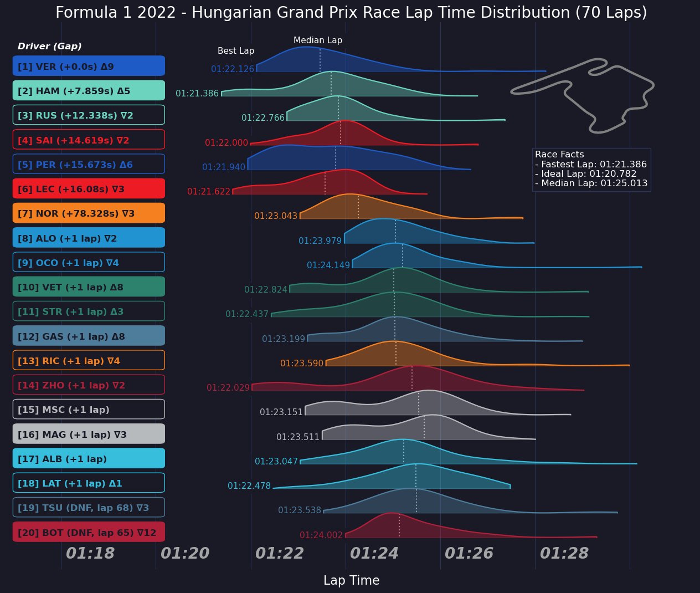Click the LEC (+16.08s) red badge
This screenshot has height=593, width=700.
(89, 189)
